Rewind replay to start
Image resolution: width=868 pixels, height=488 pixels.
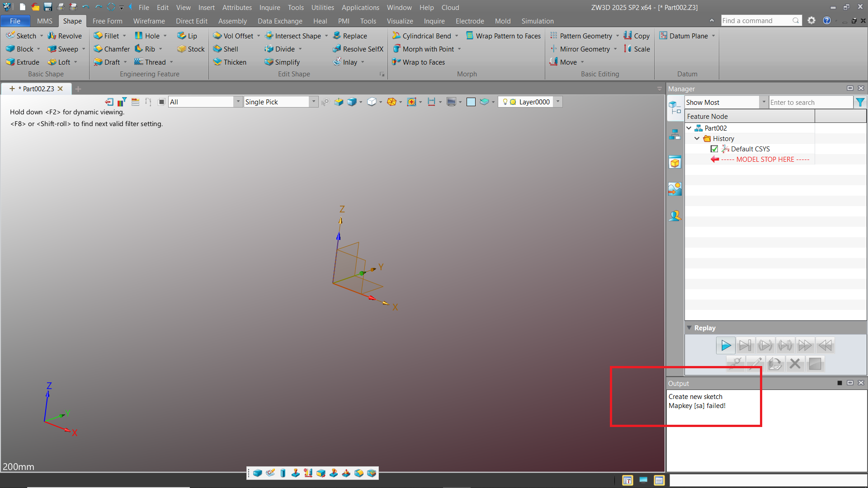pyautogui.click(x=825, y=346)
